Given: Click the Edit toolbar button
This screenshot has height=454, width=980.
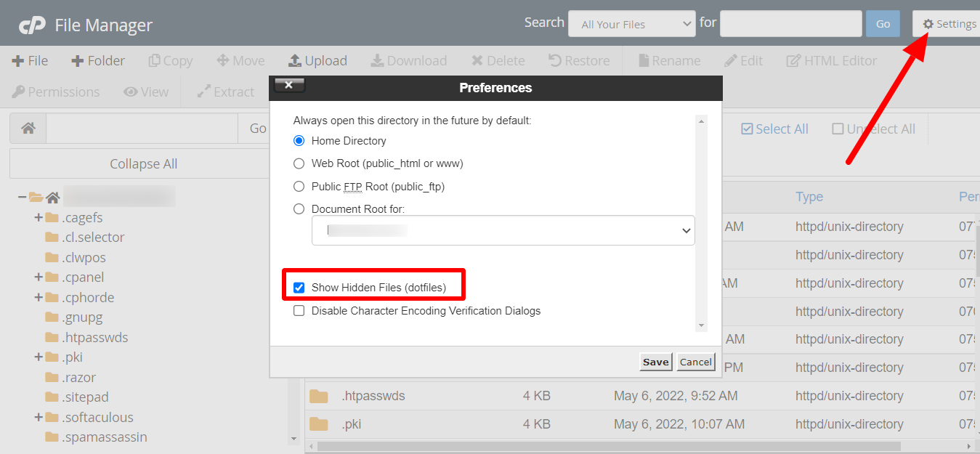Looking at the screenshot, I should click(743, 61).
